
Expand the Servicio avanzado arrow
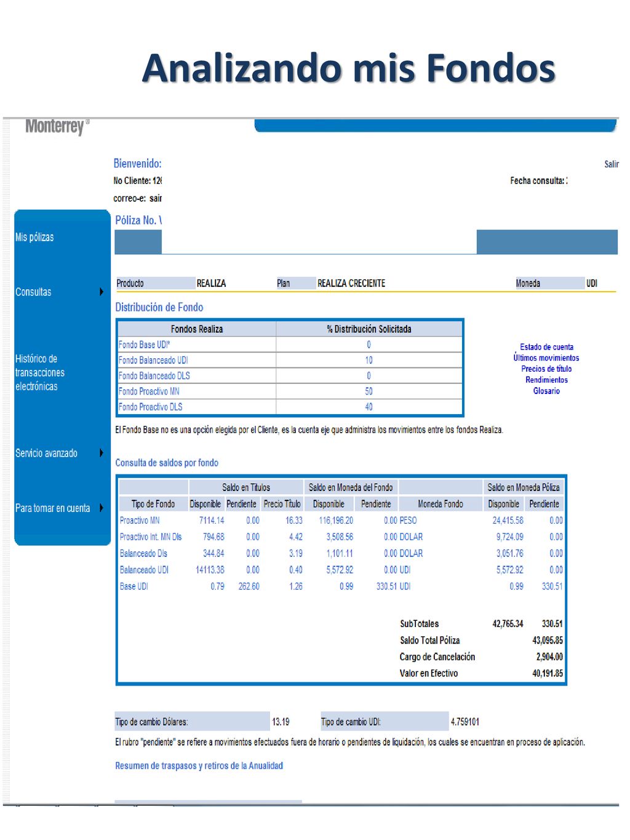pos(102,453)
